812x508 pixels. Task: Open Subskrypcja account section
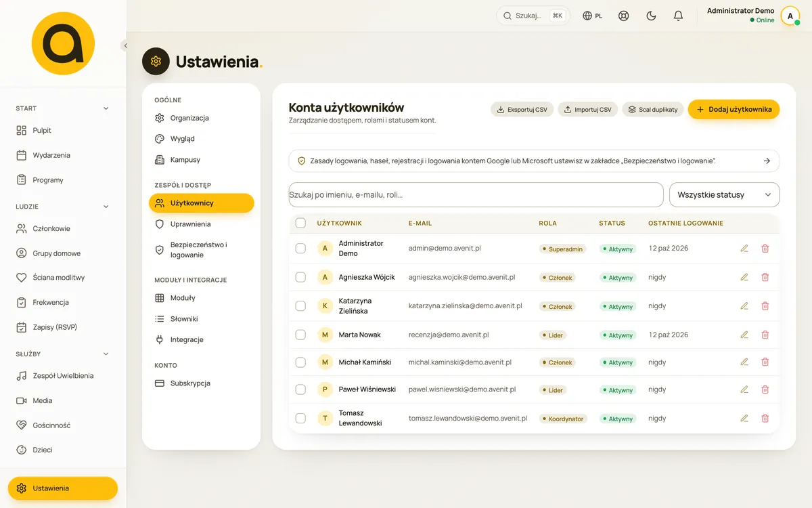pyautogui.click(x=201, y=383)
